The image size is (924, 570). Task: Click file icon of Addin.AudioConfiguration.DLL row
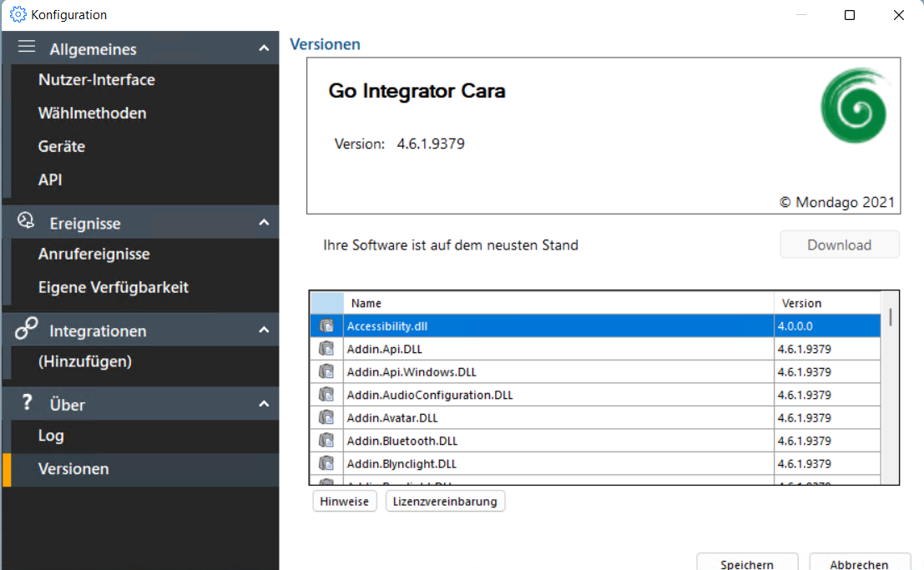326,395
